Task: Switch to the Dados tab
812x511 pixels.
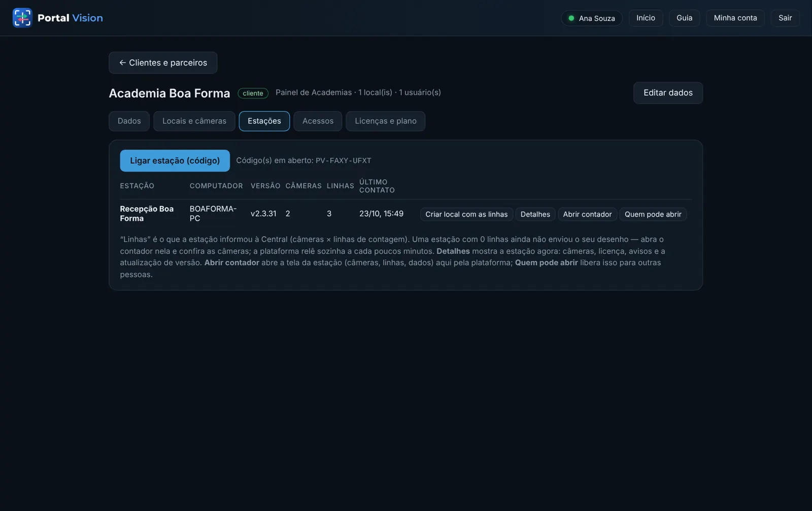Action: click(x=129, y=121)
